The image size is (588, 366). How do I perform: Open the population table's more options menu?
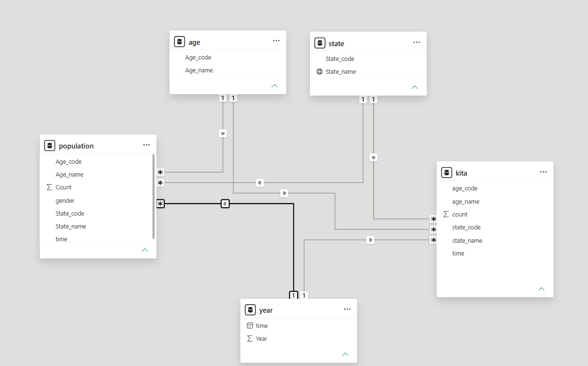click(146, 145)
